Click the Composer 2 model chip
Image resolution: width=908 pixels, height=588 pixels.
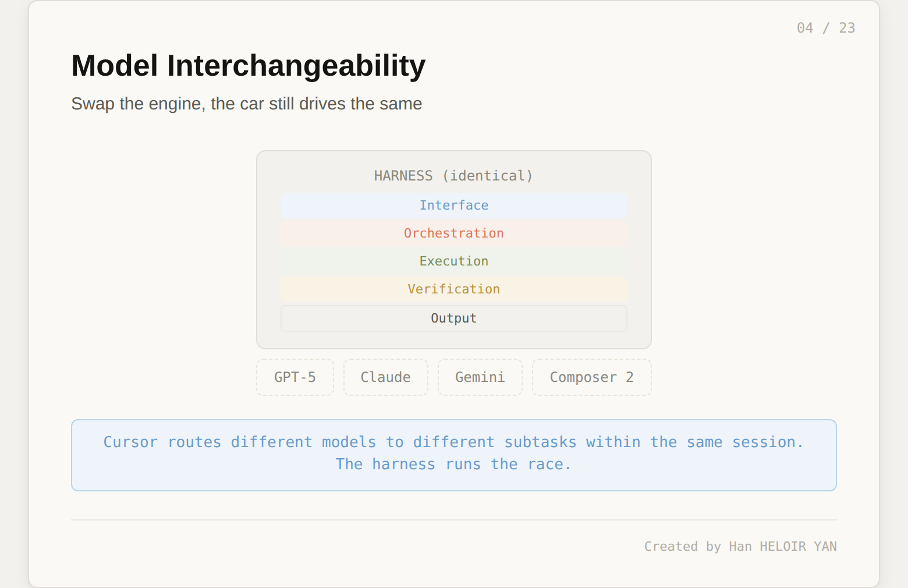(x=591, y=377)
